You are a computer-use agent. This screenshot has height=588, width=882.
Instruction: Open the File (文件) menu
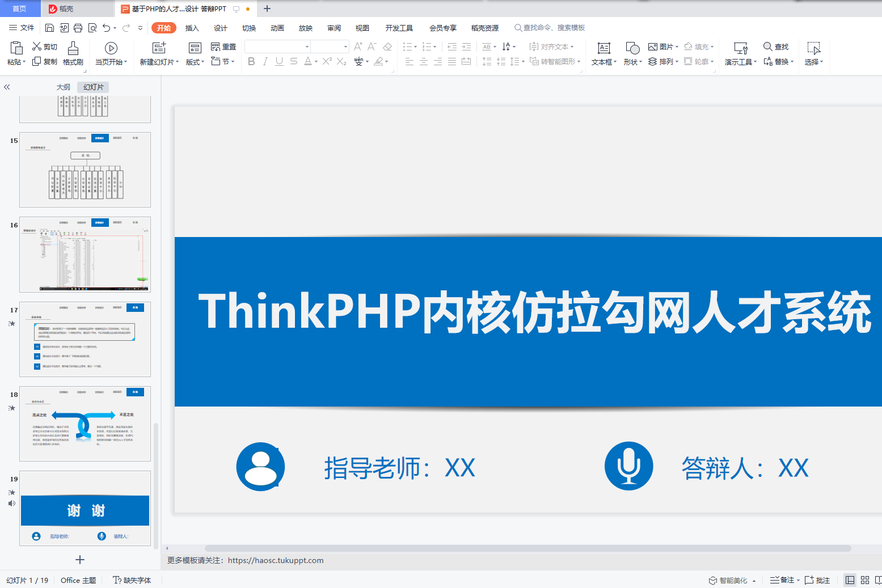click(x=22, y=28)
